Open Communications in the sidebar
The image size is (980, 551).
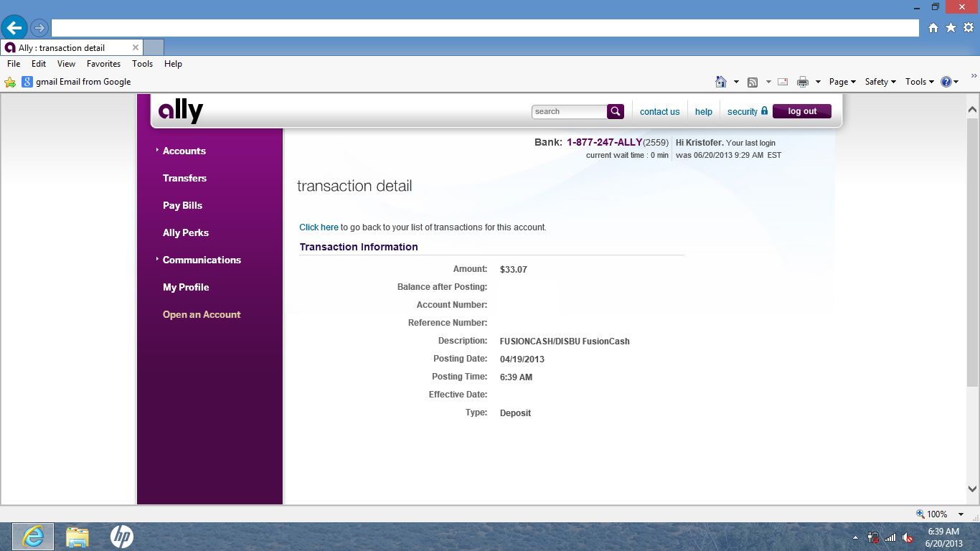click(x=202, y=260)
